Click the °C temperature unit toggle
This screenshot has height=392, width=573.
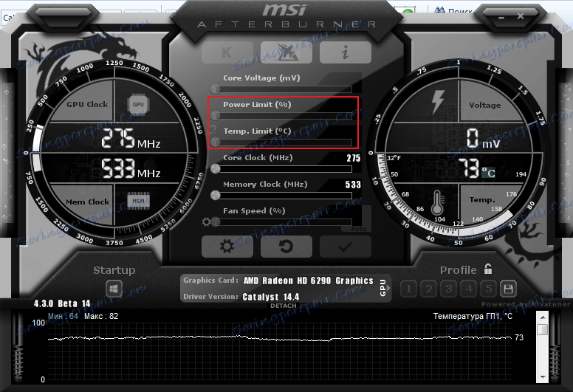click(x=488, y=172)
